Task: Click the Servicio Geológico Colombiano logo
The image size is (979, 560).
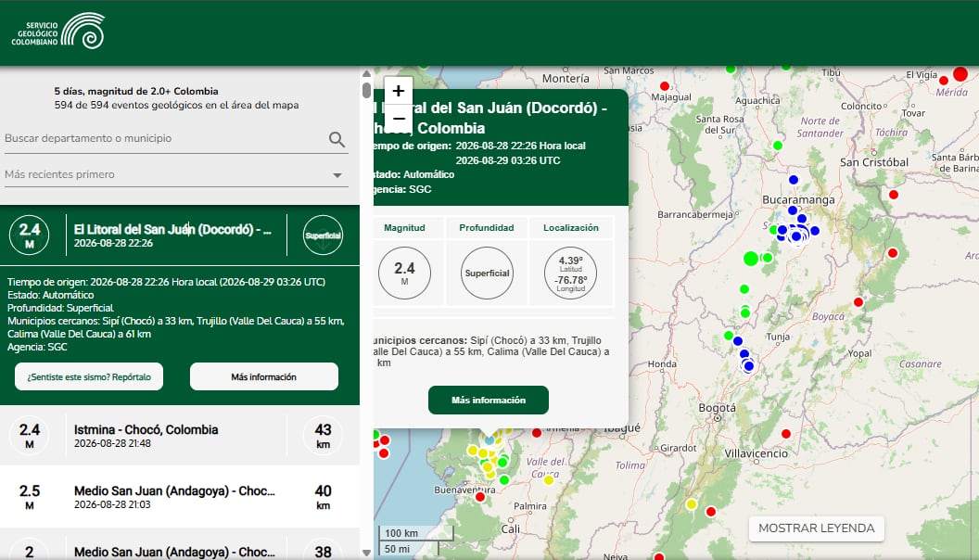Action: pos(57,32)
